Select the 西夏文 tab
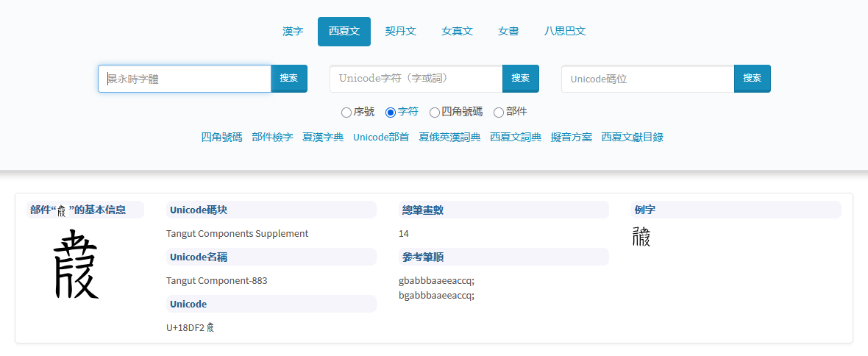 344,32
